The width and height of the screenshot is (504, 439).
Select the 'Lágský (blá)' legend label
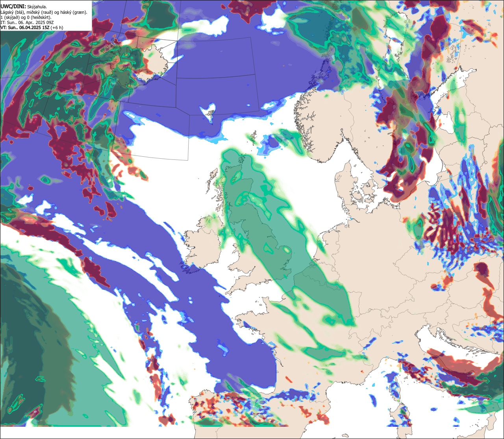[12, 13]
